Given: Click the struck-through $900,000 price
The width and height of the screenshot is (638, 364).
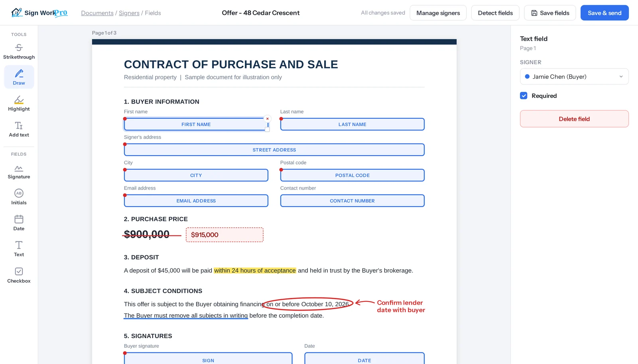Looking at the screenshot, I should (147, 234).
